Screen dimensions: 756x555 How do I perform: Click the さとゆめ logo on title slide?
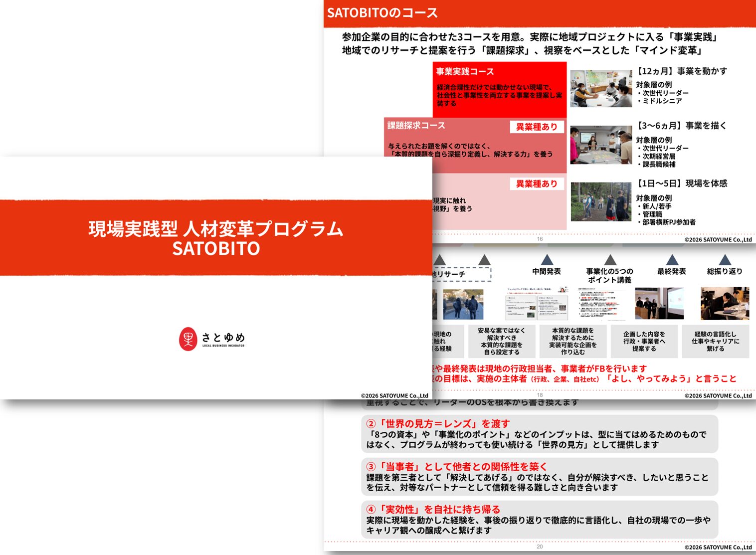(212, 339)
